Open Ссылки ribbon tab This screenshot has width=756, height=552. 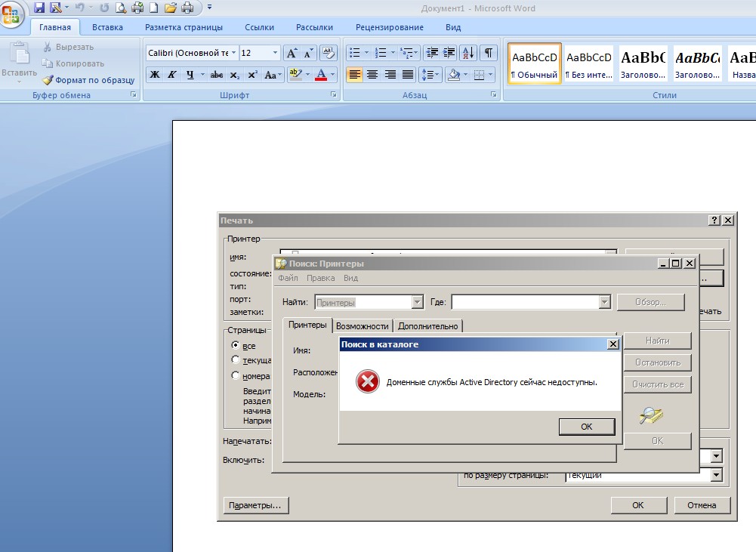pos(259,27)
